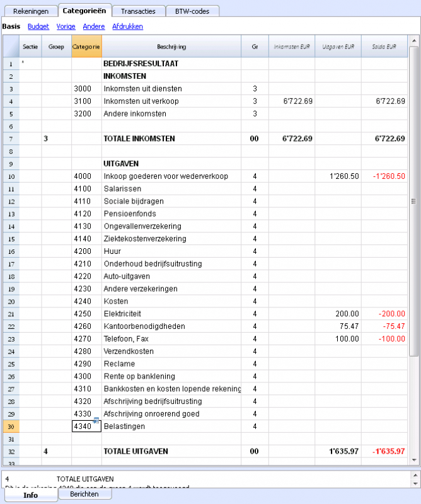Screen dimensions: 421x504
Task: Select the Inkomsten EUR column header
Action: pyautogui.click(x=292, y=47)
